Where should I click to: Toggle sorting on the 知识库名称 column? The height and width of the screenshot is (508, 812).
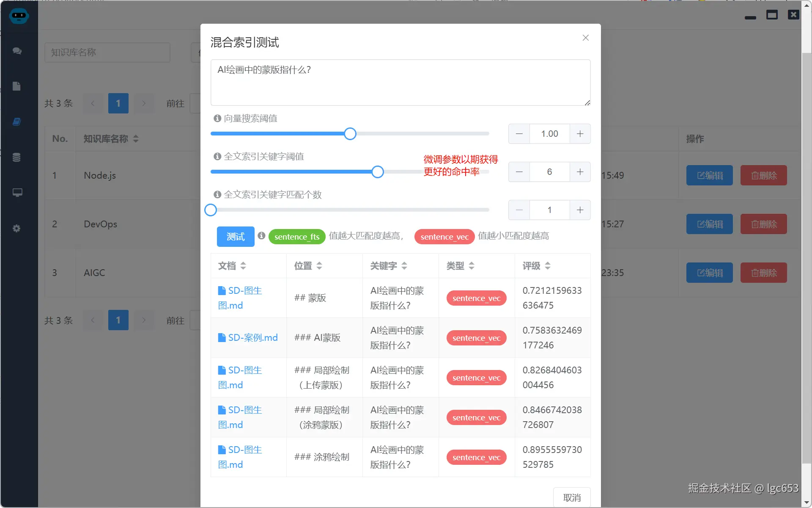point(136,138)
